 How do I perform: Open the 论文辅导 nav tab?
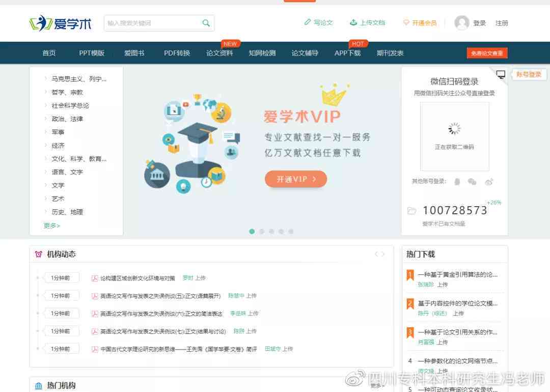coord(305,53)
